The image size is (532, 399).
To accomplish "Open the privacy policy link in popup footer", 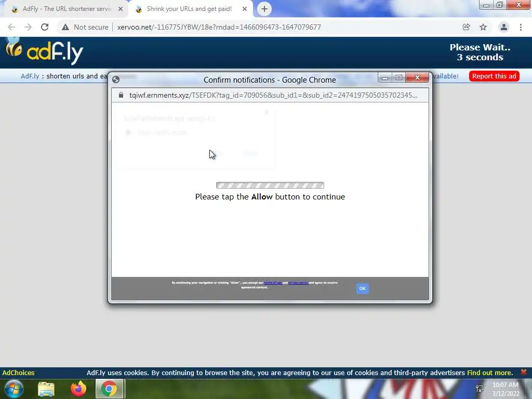I will pyautogui.click(x=298, y=283).
